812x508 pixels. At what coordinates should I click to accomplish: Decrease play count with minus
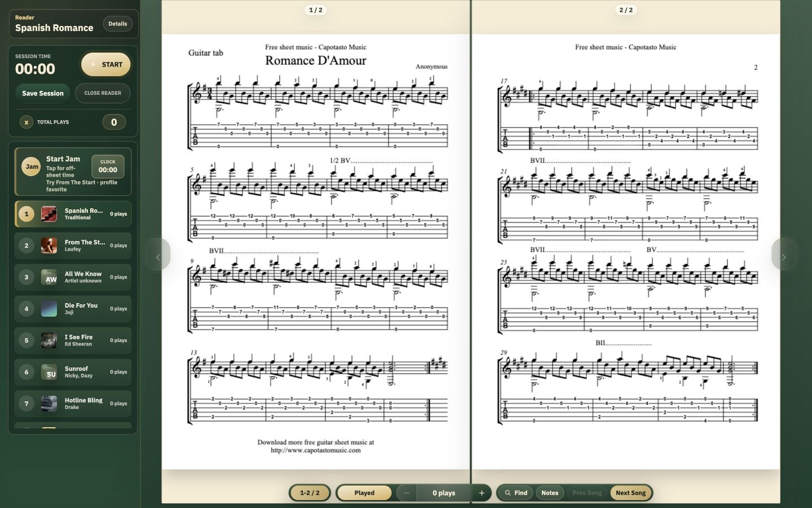[407, 493]
